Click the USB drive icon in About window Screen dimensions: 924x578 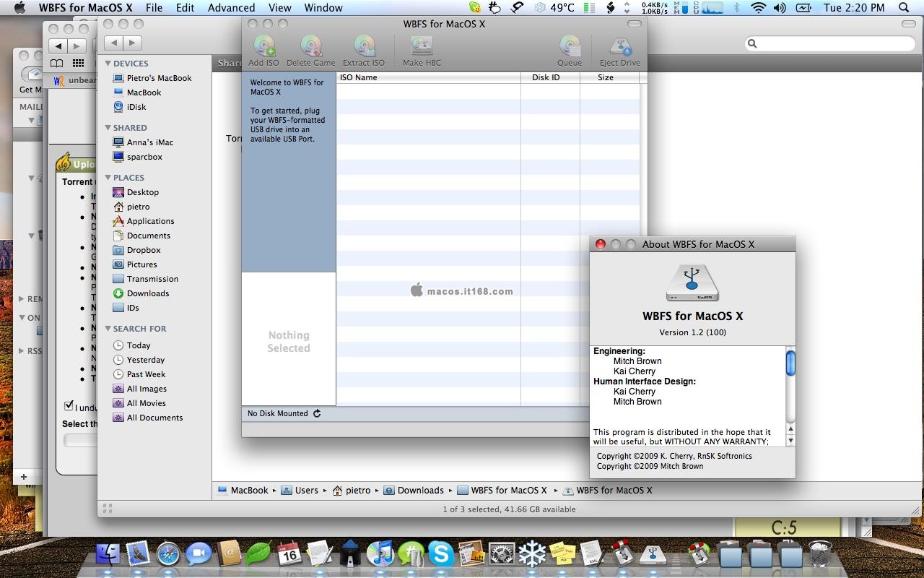(x=692, y=282)
